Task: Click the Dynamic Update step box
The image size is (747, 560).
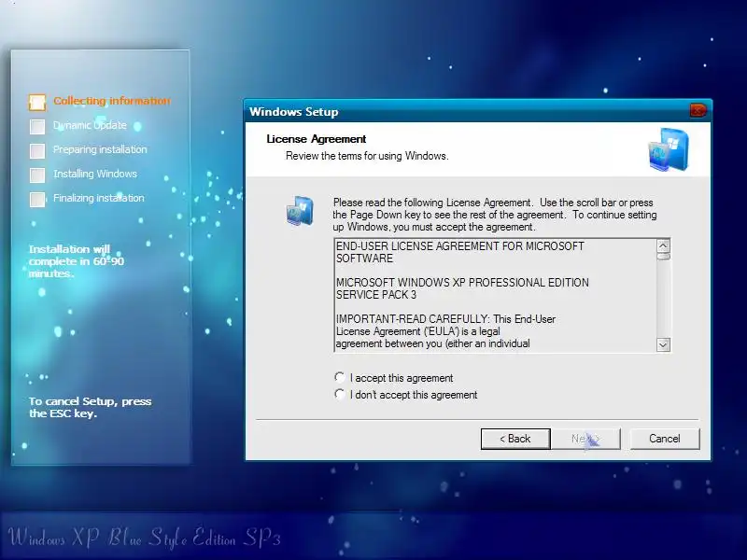Action: [37, 126]
